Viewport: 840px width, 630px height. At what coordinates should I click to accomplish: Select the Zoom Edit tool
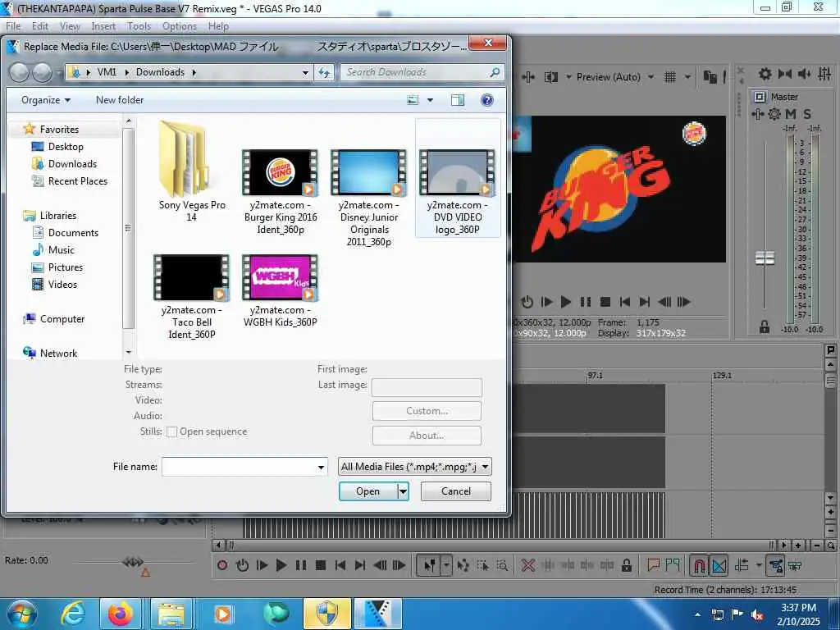(x=503, y=565)
